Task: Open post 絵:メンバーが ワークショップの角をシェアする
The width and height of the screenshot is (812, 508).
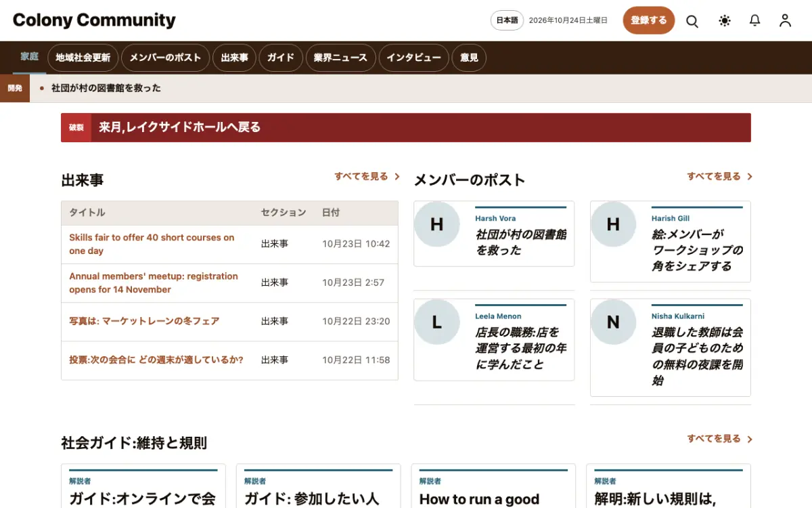Action: coord(697,250)
